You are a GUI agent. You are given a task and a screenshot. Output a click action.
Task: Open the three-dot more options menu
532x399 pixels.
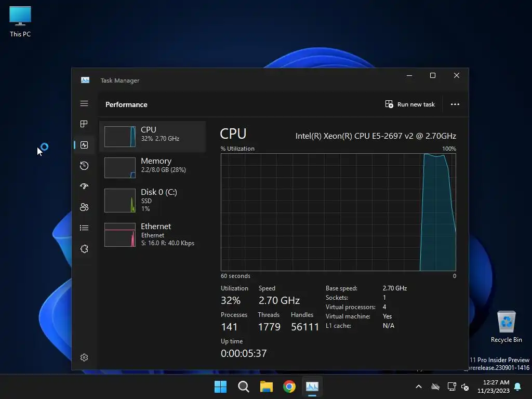pos(455,104)
